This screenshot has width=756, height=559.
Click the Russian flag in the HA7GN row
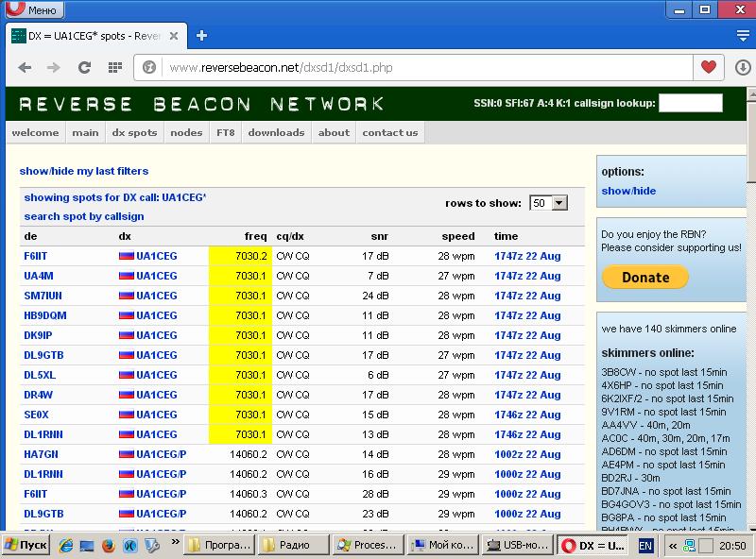[127, 454]
